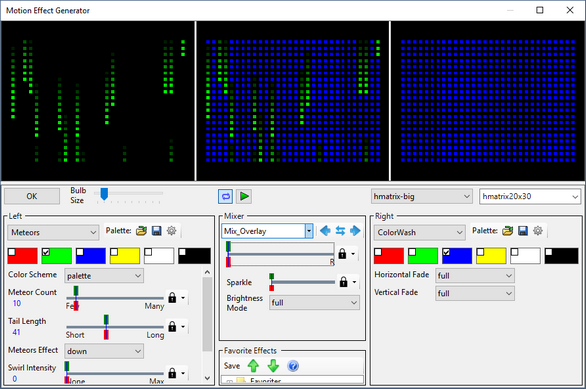Open the Meteors effect dropdown
This screenshot has width=586, height=389.
(53, 232)
